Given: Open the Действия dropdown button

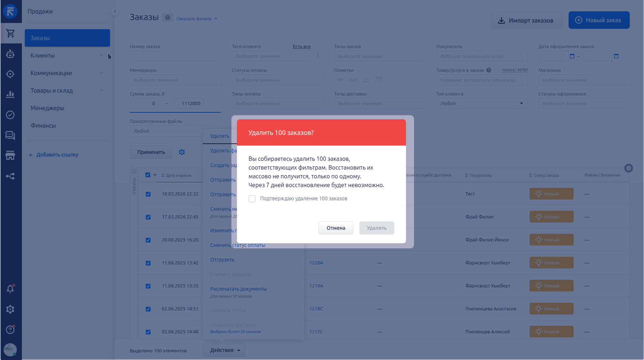Looking at the screenshot, I should pos(224,350).
